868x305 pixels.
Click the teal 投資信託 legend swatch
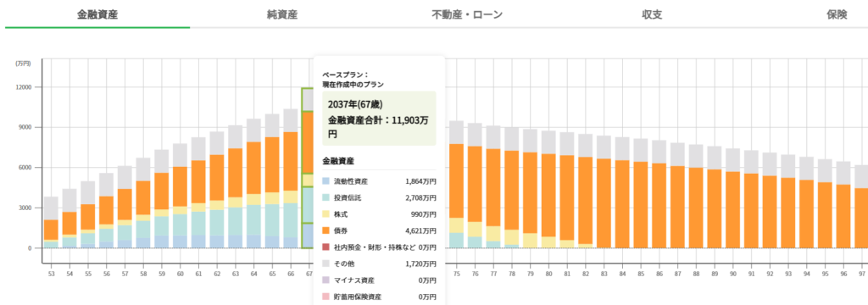[326, 197]
